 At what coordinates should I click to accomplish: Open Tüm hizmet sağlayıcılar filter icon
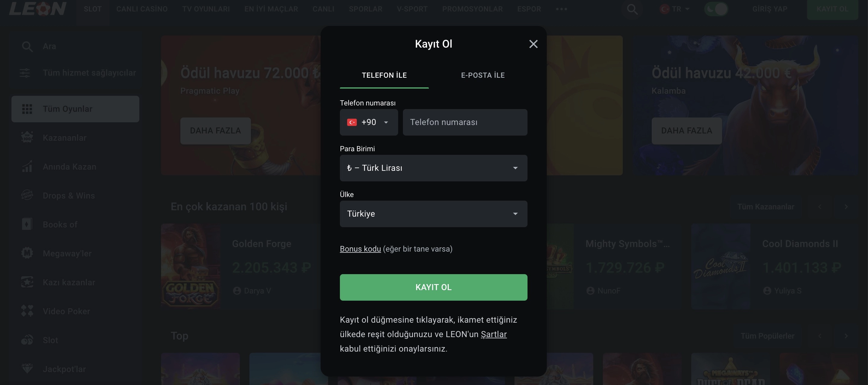pyautogui.click(x=25, y=73)
